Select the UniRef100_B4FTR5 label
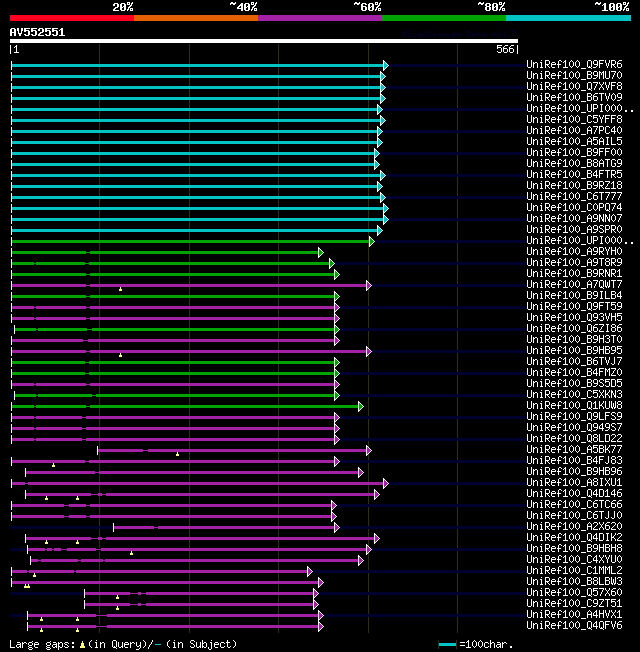This screenshot has height=652, width=640. (574, 174)
